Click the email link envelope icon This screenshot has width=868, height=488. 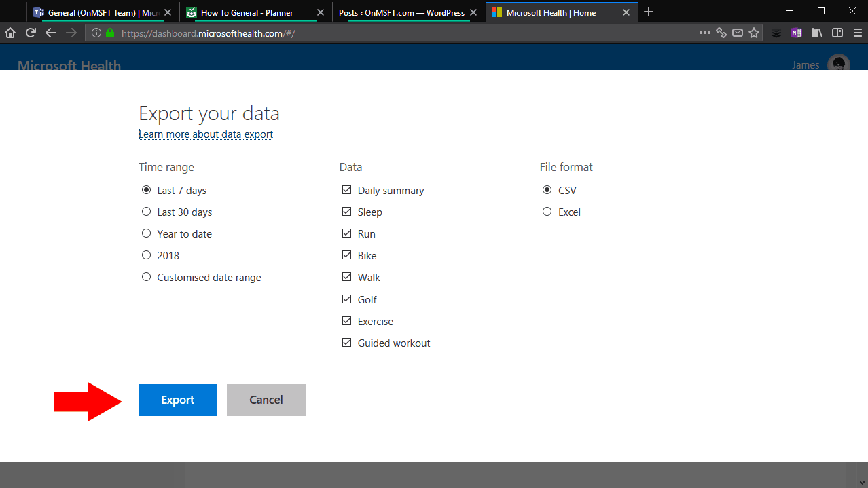tap(738, 33)
